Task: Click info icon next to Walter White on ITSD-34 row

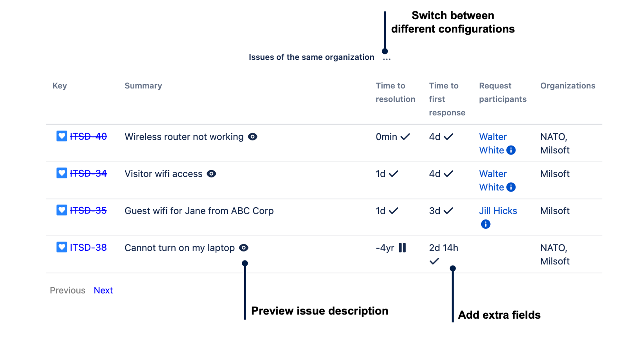Action: click(x=511, y=187)
